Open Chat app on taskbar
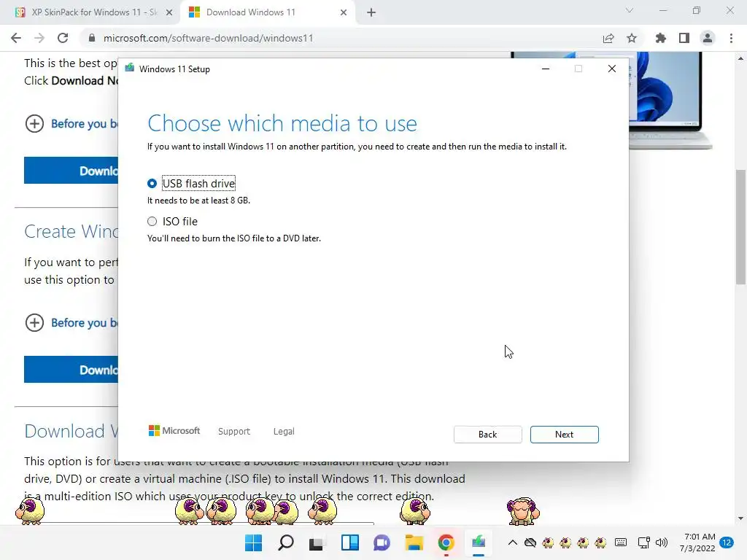The height and width of the screenshot is (560, 747). pos(382,542)
